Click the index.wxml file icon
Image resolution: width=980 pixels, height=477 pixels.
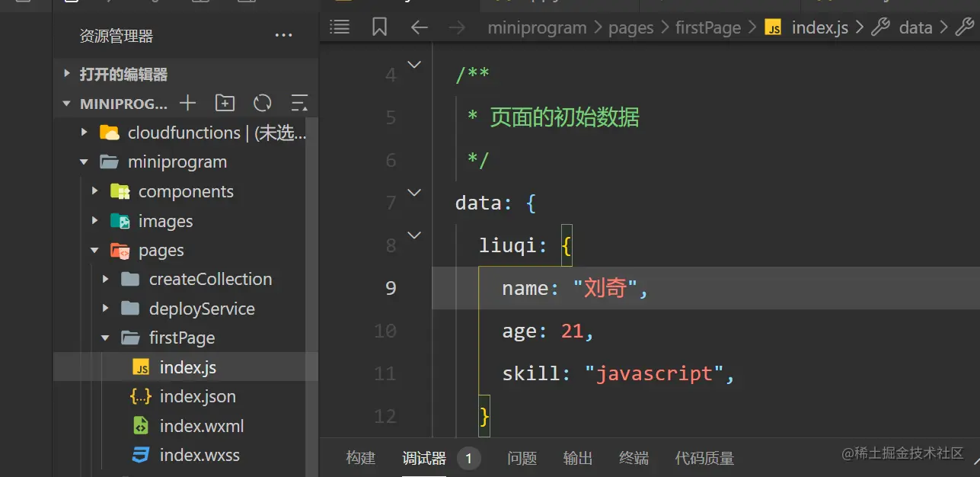pos(141,425)
